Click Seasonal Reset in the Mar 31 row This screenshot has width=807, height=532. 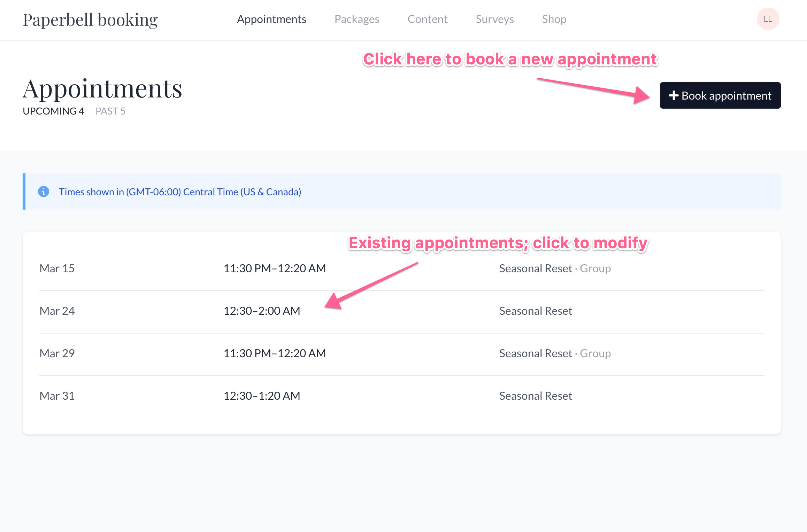point(536,396)
